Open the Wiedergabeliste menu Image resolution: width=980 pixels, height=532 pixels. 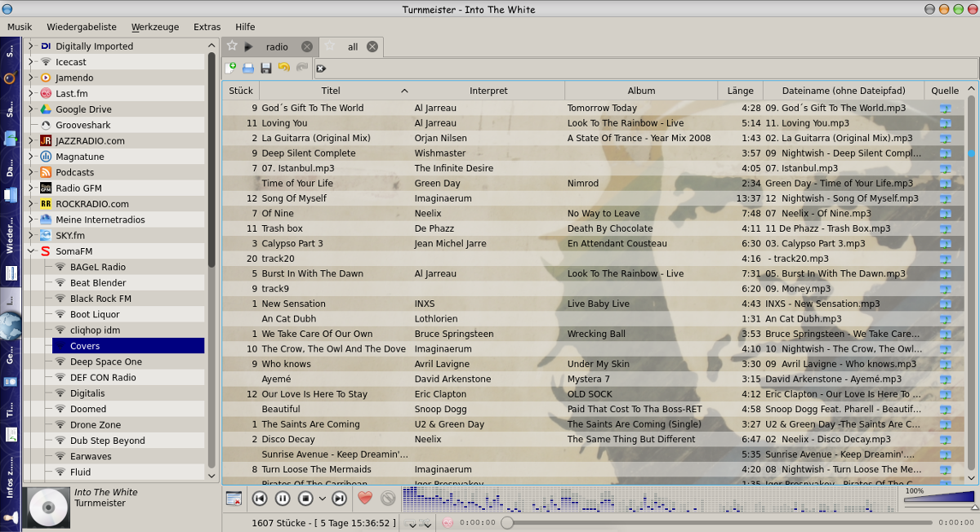pyautogui.click(x=82, y=27)
